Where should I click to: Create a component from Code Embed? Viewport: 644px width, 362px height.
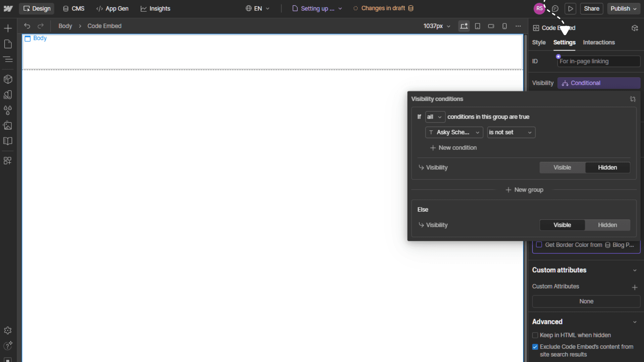[635, 28]
